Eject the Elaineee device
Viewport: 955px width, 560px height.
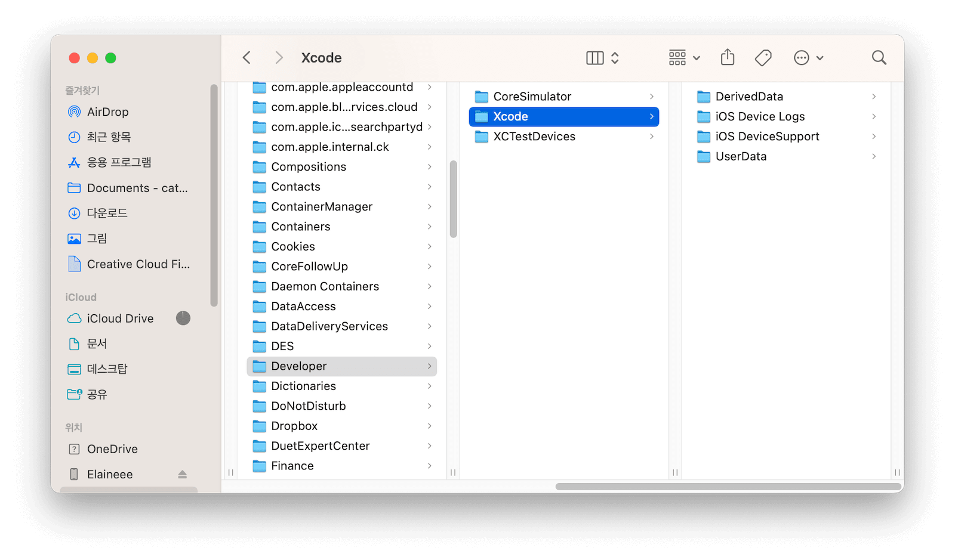183,474
